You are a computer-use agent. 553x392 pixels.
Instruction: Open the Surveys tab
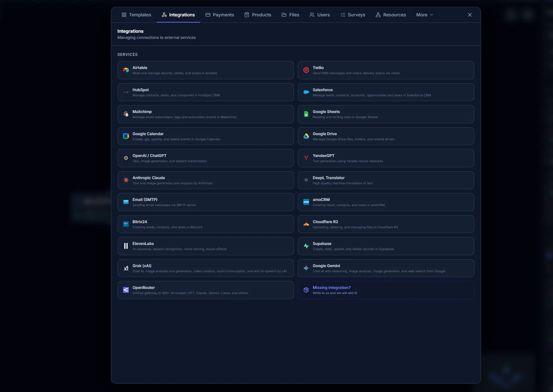(x=353, y=15)
